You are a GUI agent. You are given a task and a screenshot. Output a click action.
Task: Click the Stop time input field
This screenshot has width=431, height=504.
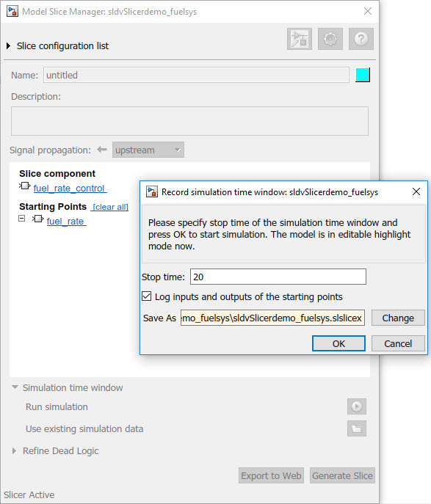point(278,277)
